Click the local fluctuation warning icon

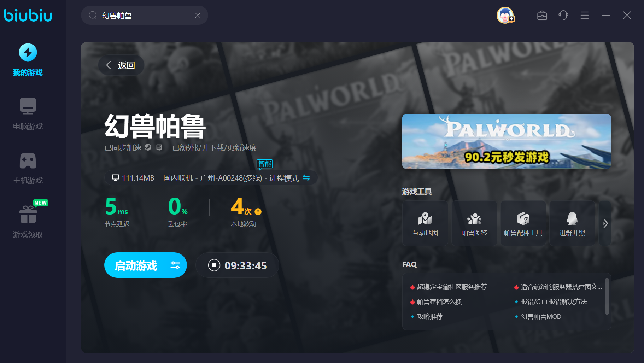258,212
